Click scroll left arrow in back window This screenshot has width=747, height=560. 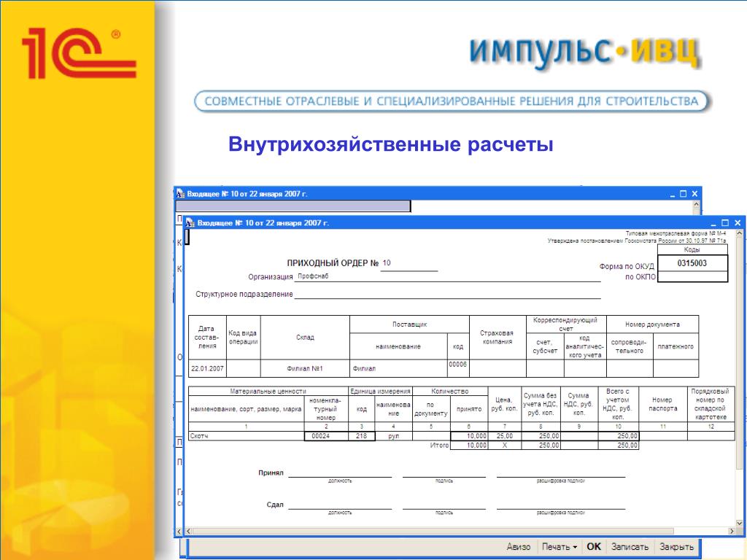(179, 531)
